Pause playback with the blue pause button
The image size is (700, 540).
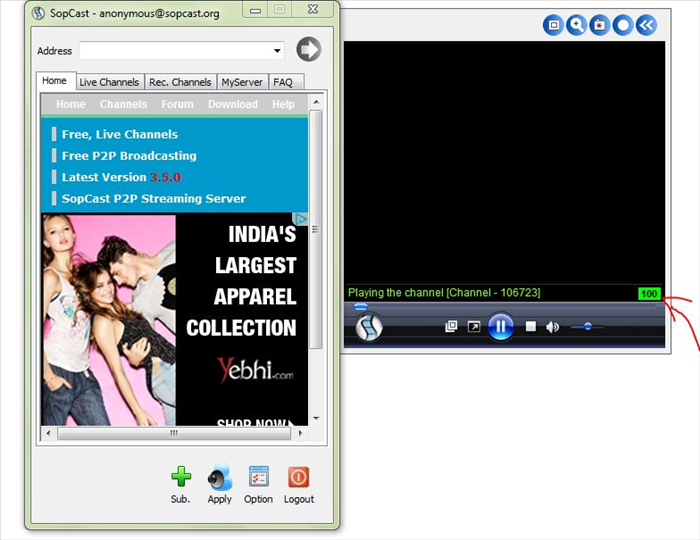click(x=500, y=327)
